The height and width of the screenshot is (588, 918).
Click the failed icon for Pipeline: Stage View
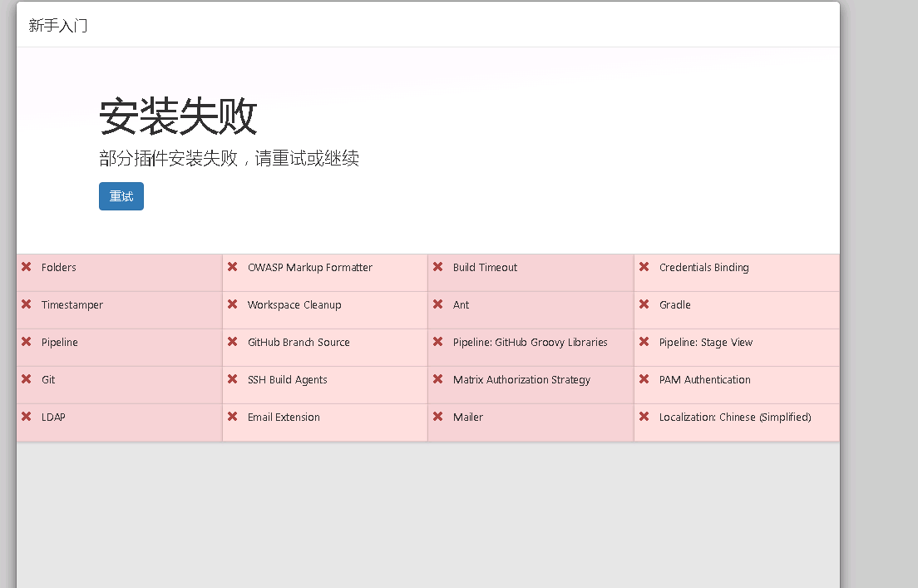pyautogui.click(x=644, y=342)
